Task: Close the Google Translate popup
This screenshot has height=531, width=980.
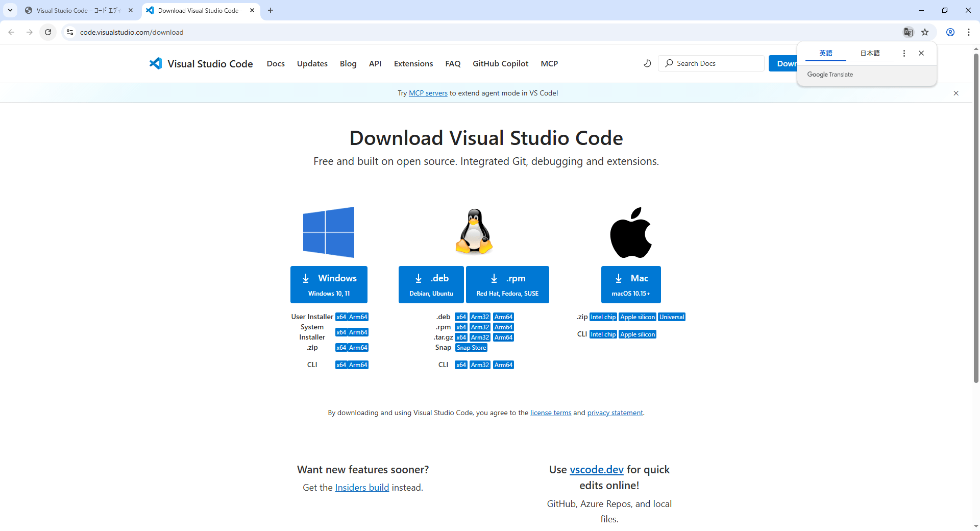Action: [921, 53]
